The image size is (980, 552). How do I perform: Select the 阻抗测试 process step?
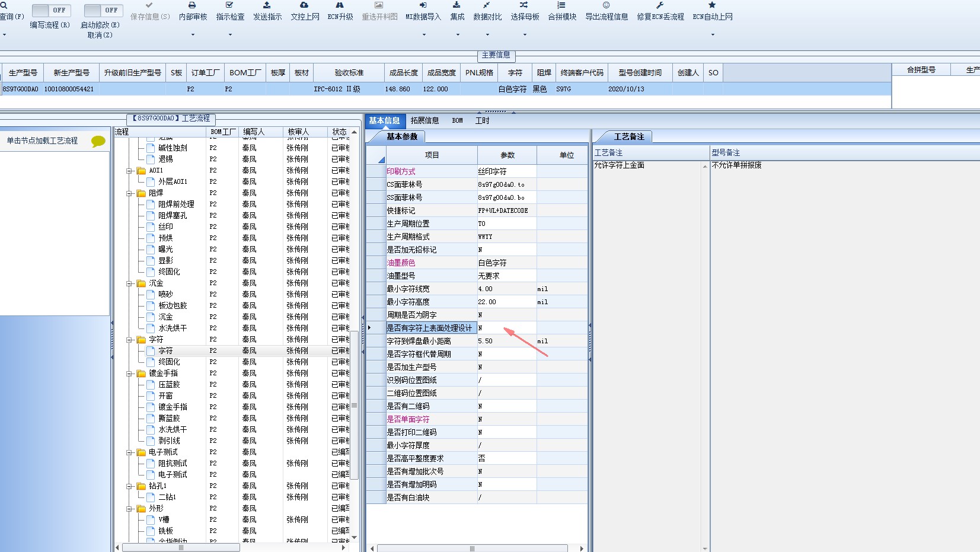(173, 464)
